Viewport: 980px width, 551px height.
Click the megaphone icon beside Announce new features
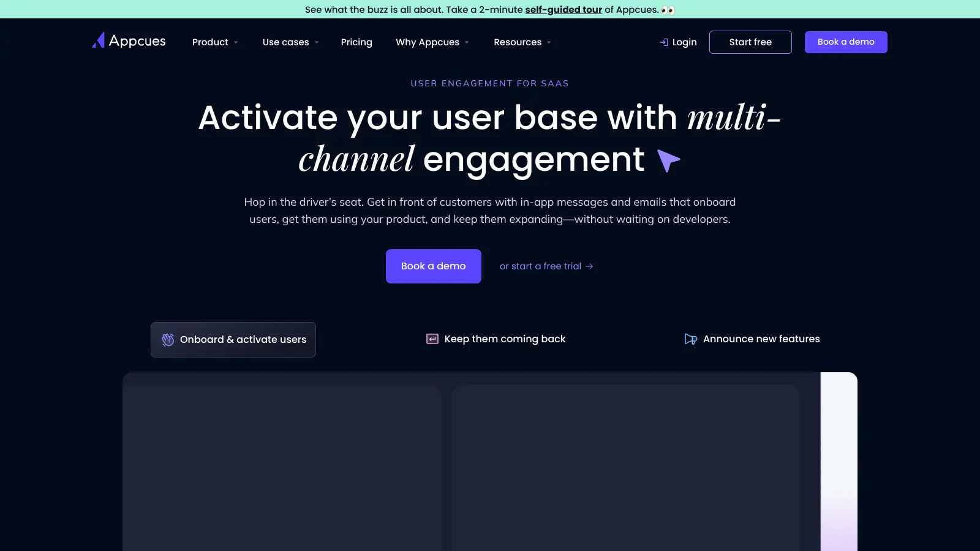tap(691, 339)
